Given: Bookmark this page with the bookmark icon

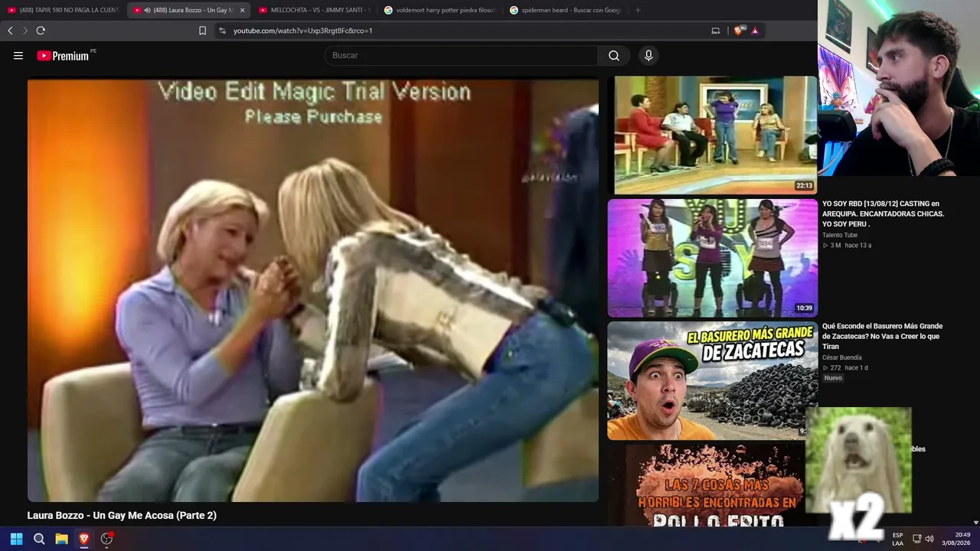Looking at the screenshot, I should pos(202,31).
